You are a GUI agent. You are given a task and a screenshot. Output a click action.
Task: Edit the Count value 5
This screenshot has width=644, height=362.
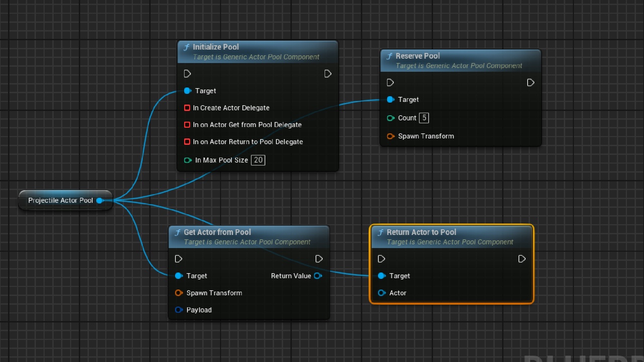tap(424, 118)
